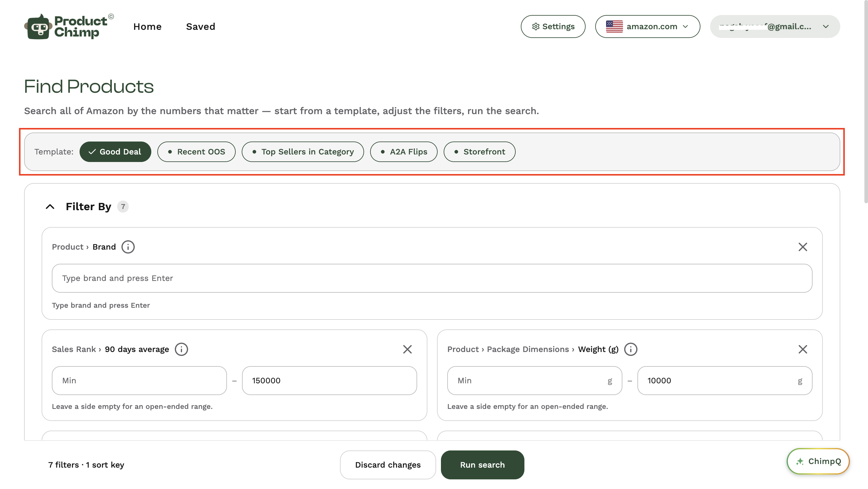Remove the Sales Rank 90 days average filter
Viewport: 868px width, 489px height.
pos(407,349)
